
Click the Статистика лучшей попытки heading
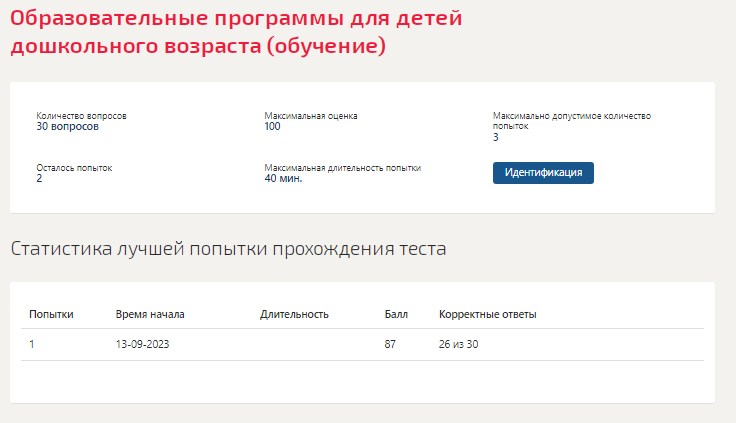[228, 248]
